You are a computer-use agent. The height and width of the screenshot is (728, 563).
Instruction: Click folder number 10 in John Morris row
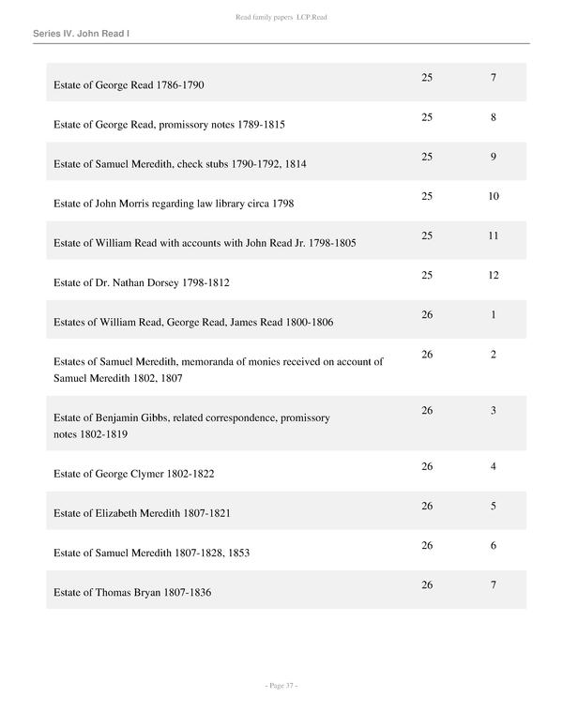click(493, 196)
